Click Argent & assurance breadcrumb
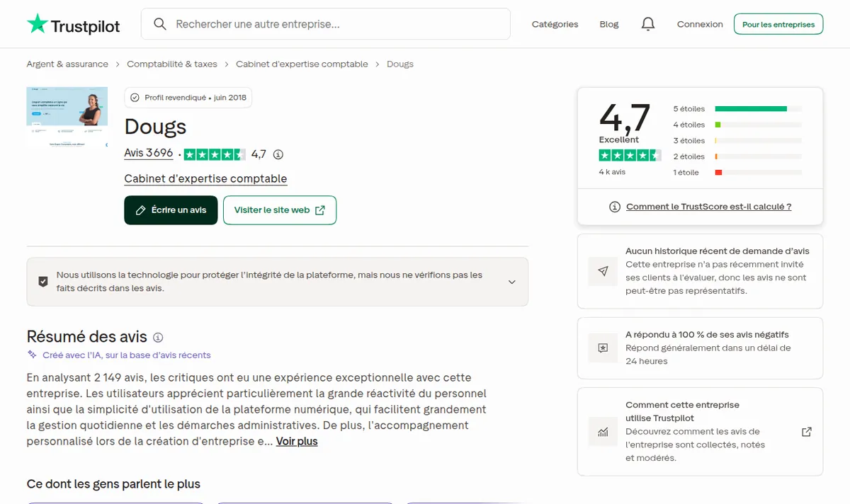 click(x=67, y=64)
